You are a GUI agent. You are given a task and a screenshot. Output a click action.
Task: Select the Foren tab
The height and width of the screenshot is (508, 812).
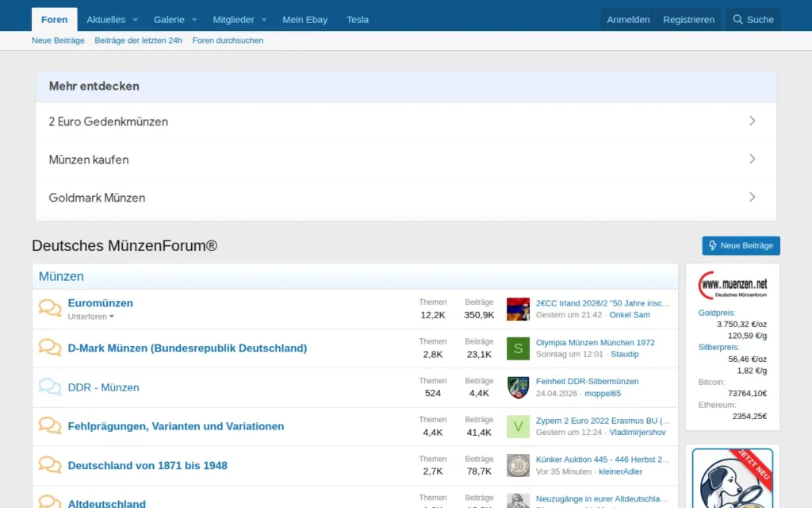coord(55,20)
